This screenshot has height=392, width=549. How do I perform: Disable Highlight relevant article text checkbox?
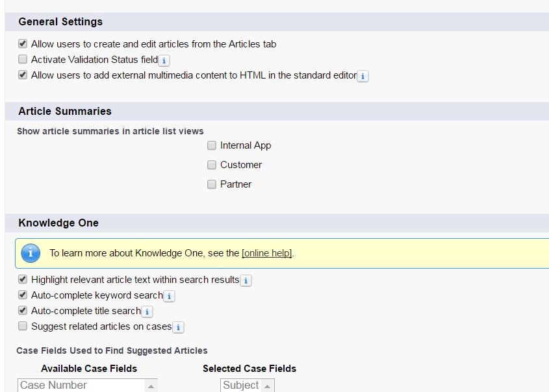23,280
